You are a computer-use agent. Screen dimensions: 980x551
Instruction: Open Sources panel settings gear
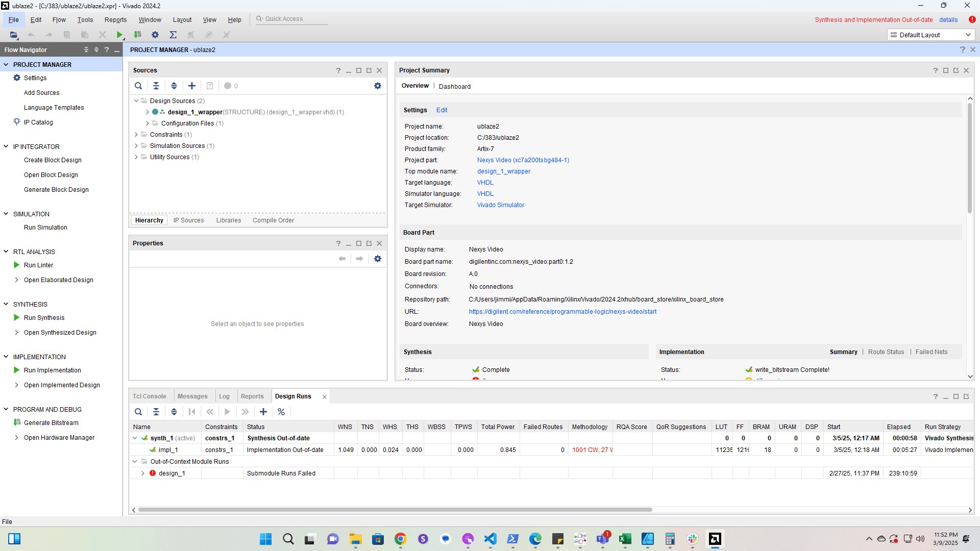click(378, 86)
